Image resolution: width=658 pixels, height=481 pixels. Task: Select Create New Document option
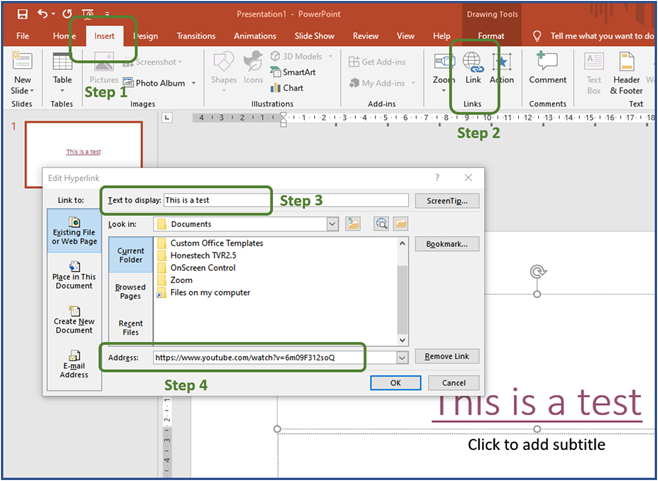[x=74, y=320]
